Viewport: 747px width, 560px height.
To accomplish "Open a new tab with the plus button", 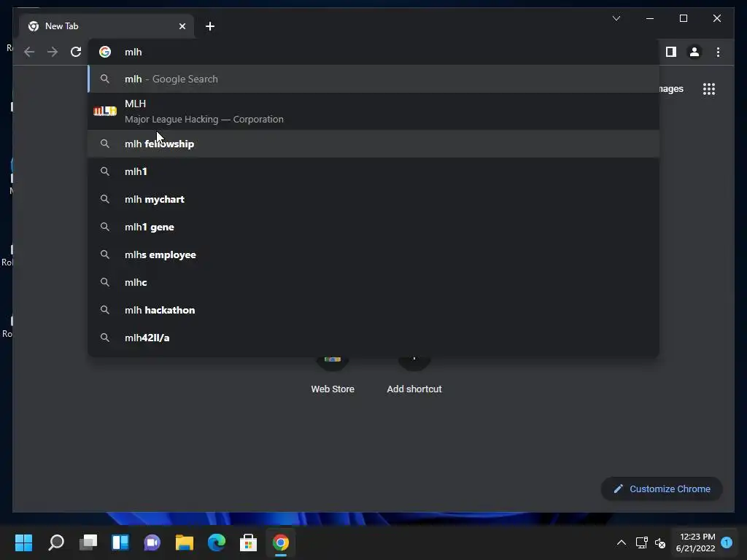I will [210, 26].
